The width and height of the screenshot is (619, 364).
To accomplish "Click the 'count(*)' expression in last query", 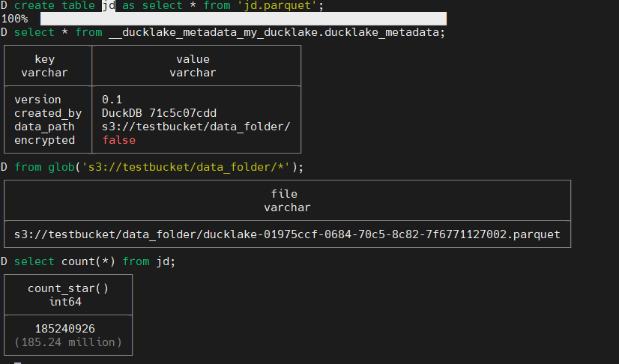I will (88, 261).
